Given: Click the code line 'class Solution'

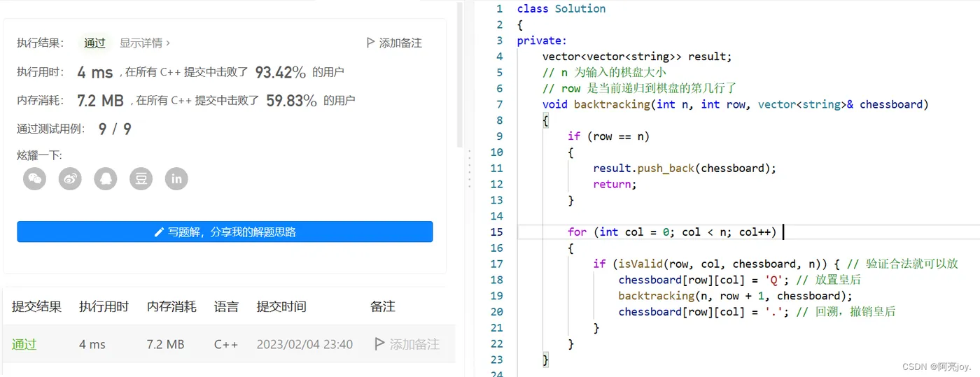Looking at the screenshot, I should coord(561,8).
